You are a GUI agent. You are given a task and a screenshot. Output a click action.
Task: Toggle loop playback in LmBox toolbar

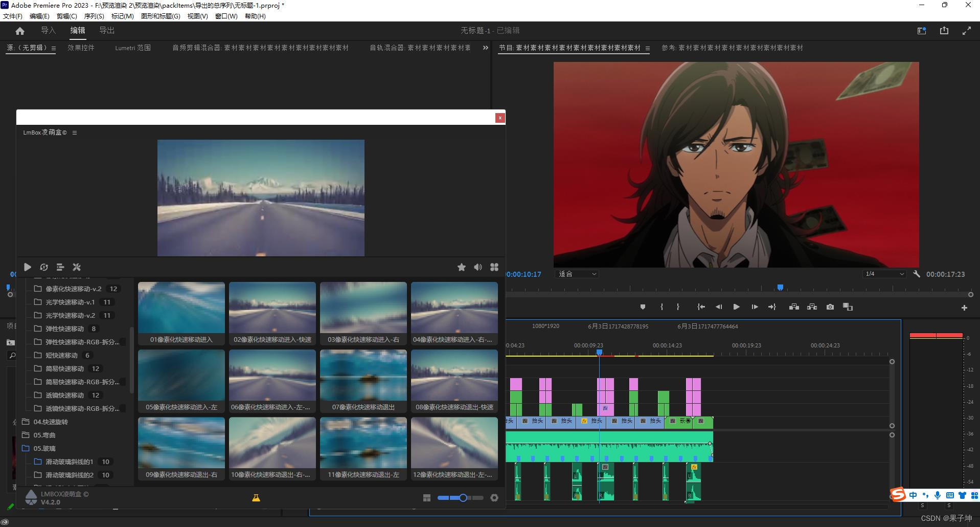(44, 267)
